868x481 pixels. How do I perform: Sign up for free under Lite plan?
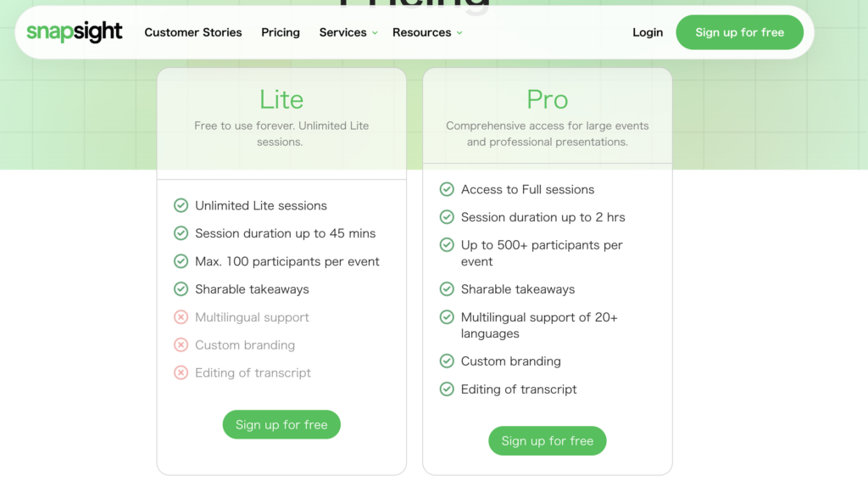281,425
